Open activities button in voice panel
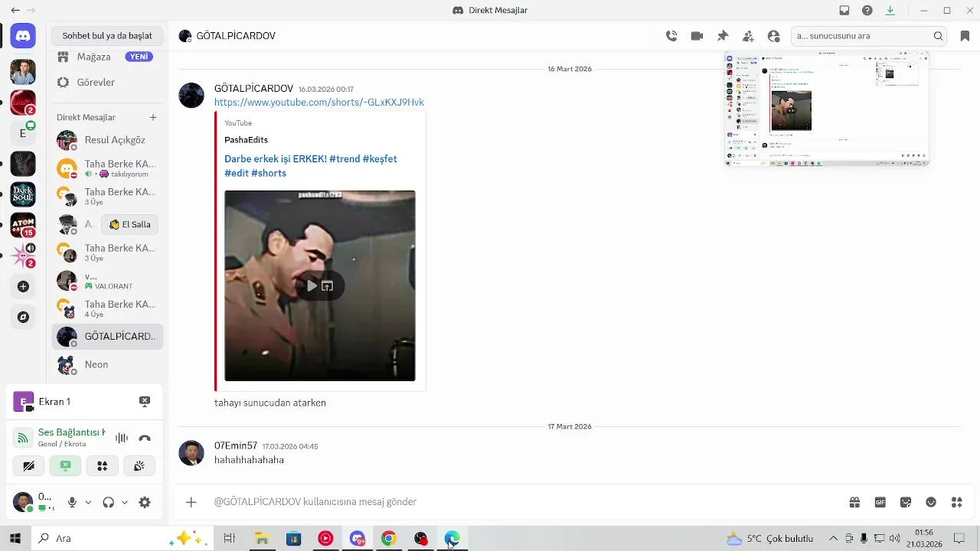The width and height of the screenshot is (980, 551). click(x=103, y=465)
